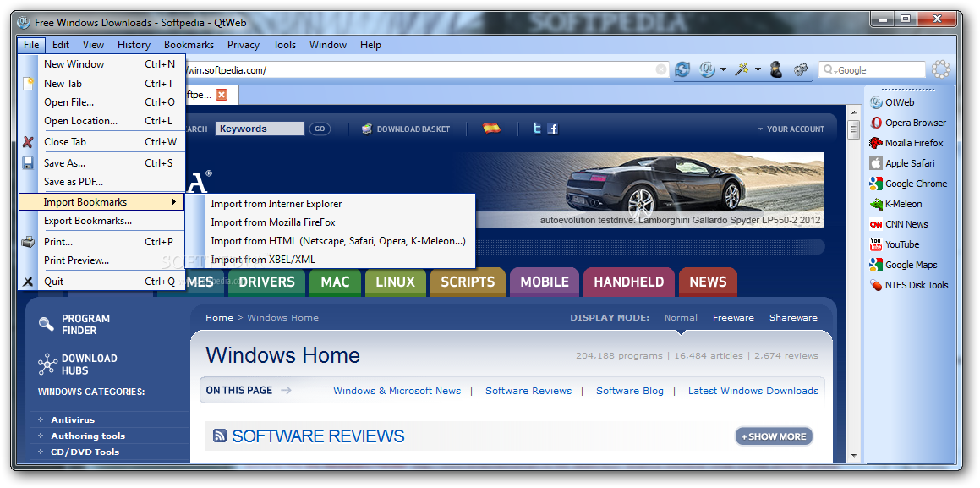This screenshot has height=488, width=980.
Task: Select Print Preview... entry
Action: [x=101, y=260]
